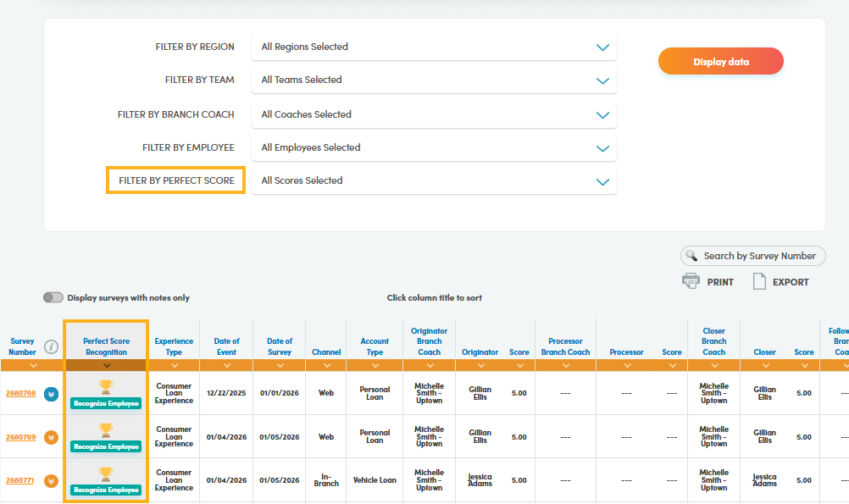Toggle Display surveys with notes only

[x=53, y=298]
